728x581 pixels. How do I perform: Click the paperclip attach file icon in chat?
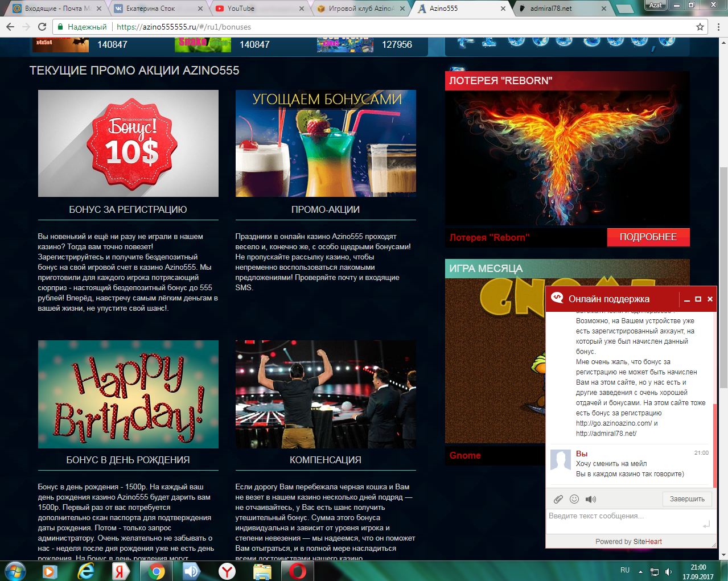[558, 499]
